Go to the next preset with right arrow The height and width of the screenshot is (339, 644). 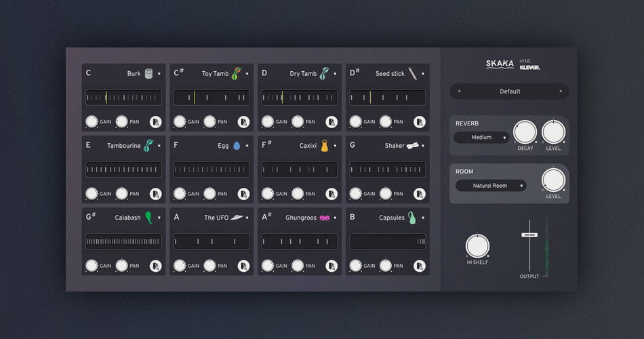coord(561,92)
